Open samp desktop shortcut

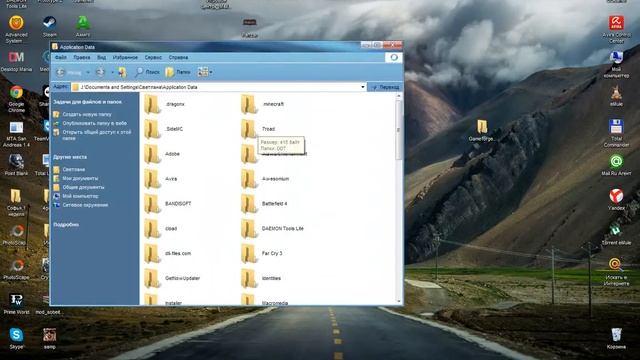[50, 338]
